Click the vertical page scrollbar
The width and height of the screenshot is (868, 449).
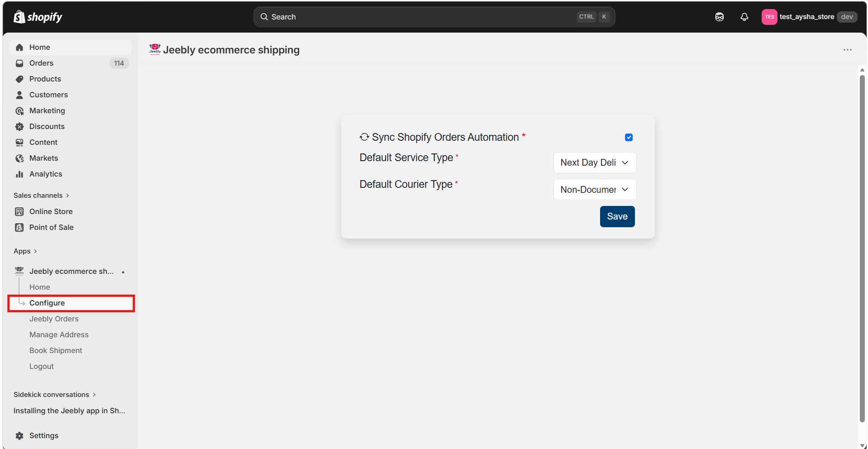(x=862, y=249)
